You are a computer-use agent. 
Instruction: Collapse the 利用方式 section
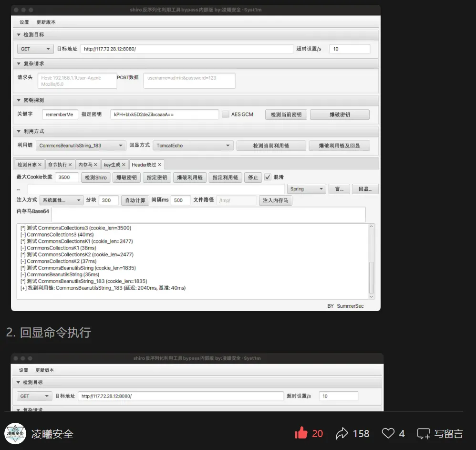pos(19,131)
